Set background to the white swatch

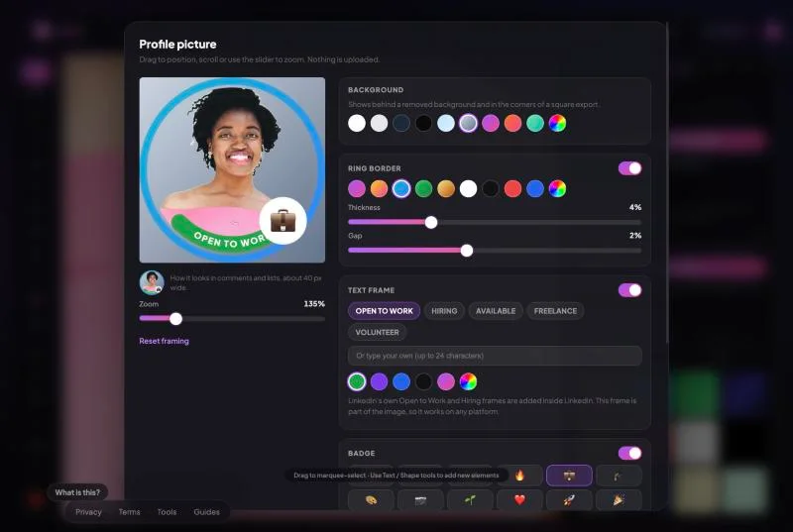point(357,123)
